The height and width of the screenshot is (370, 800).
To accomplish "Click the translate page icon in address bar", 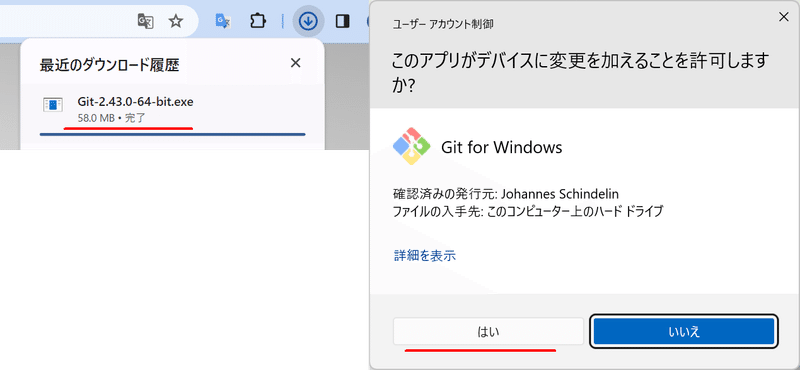I will click(145, 21).
